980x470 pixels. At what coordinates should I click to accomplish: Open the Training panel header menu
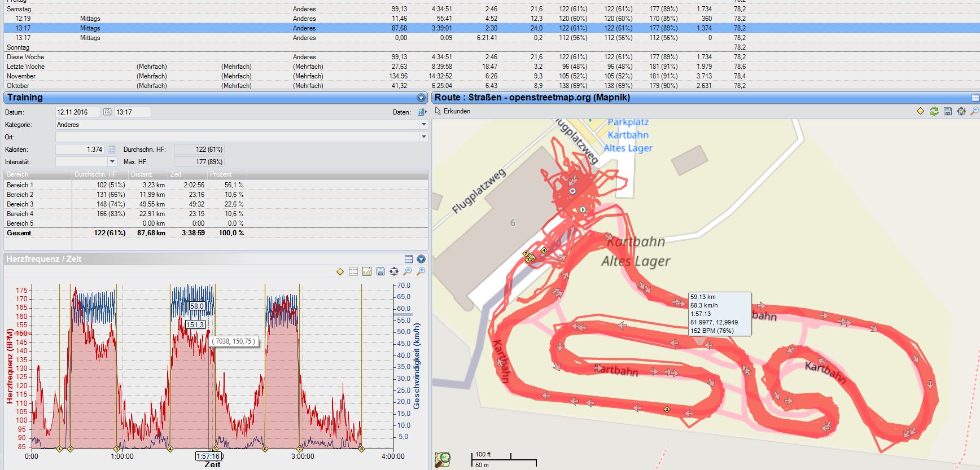coord(421,98)
